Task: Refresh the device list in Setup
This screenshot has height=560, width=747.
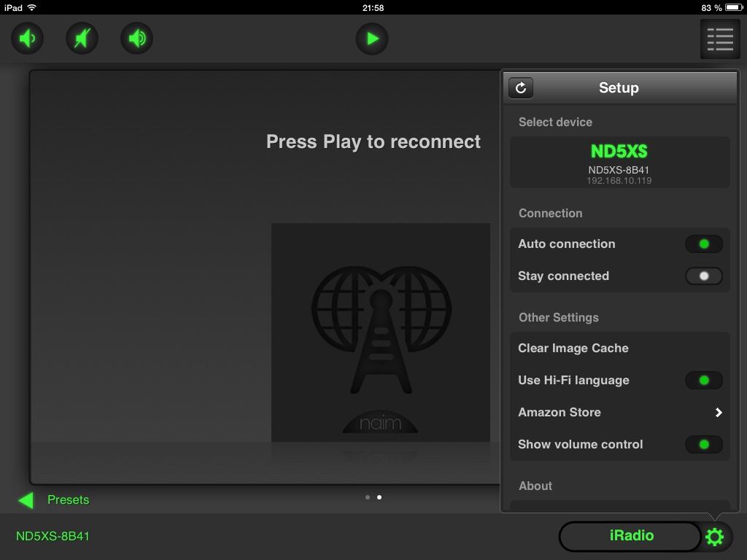Action: coord(521,87)
